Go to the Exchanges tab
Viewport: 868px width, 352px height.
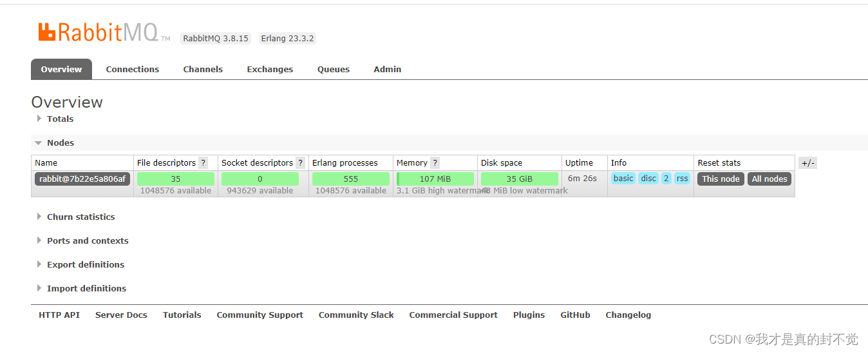[270, 69]
